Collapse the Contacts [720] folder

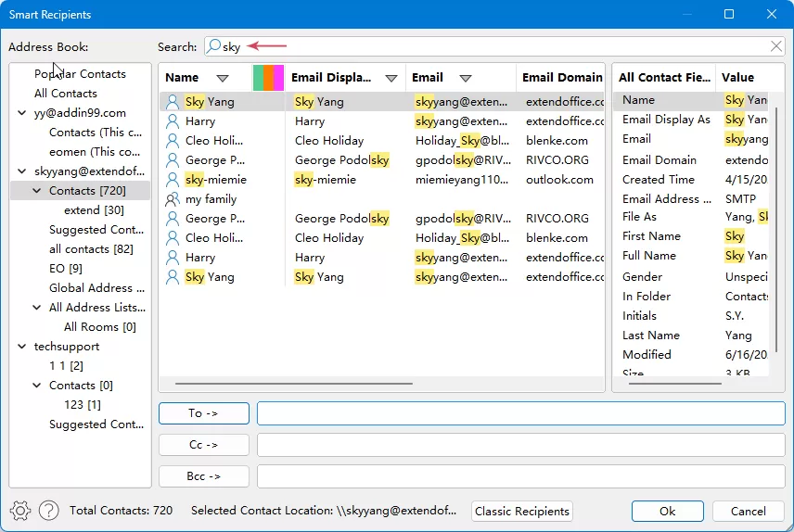[x=37, y=191]
